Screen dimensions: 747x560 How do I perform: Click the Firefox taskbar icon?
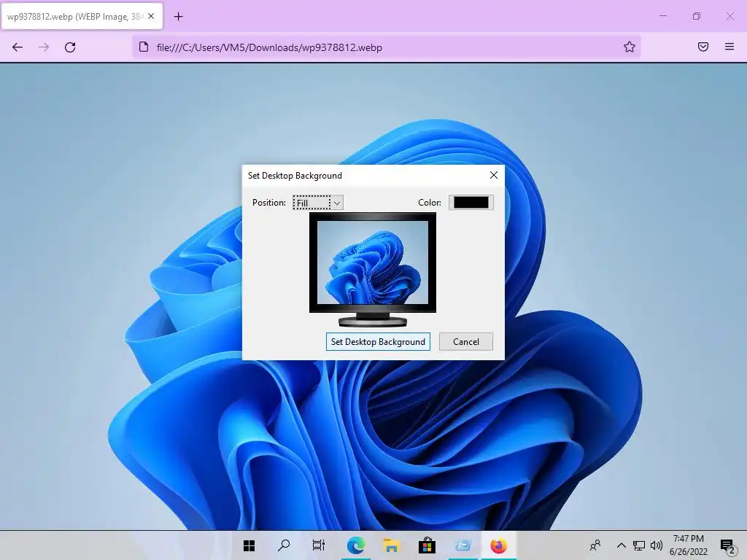(x=498, y=545)
